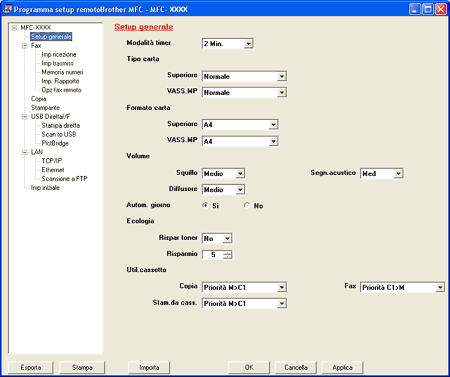
Task: Click the Applica button
Action: point(342,367)
